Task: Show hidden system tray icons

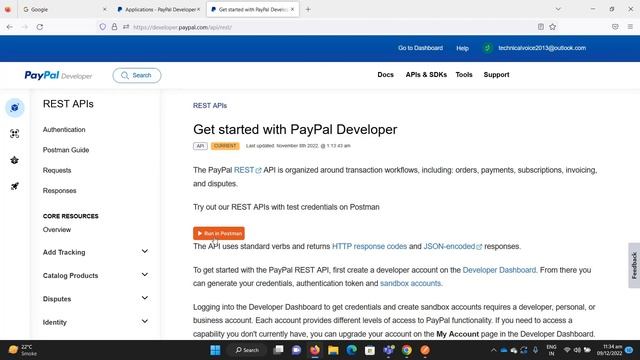Action: (x=493, y=350)
